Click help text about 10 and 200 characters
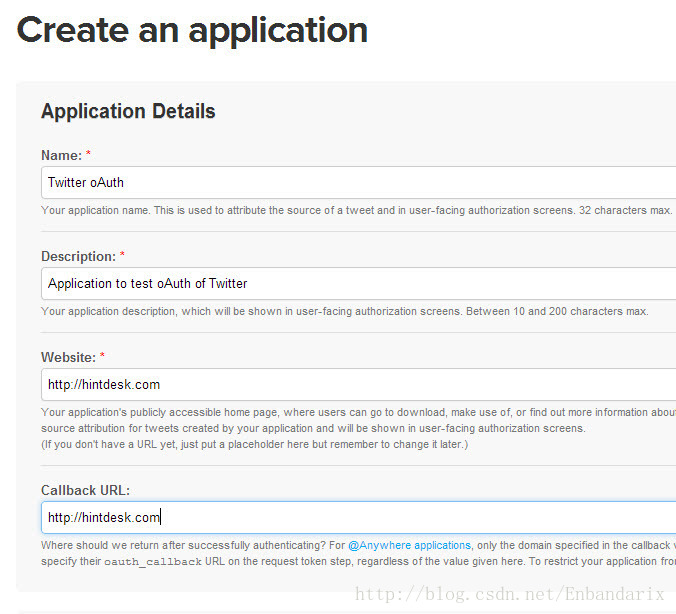 [x=344, y=311]
